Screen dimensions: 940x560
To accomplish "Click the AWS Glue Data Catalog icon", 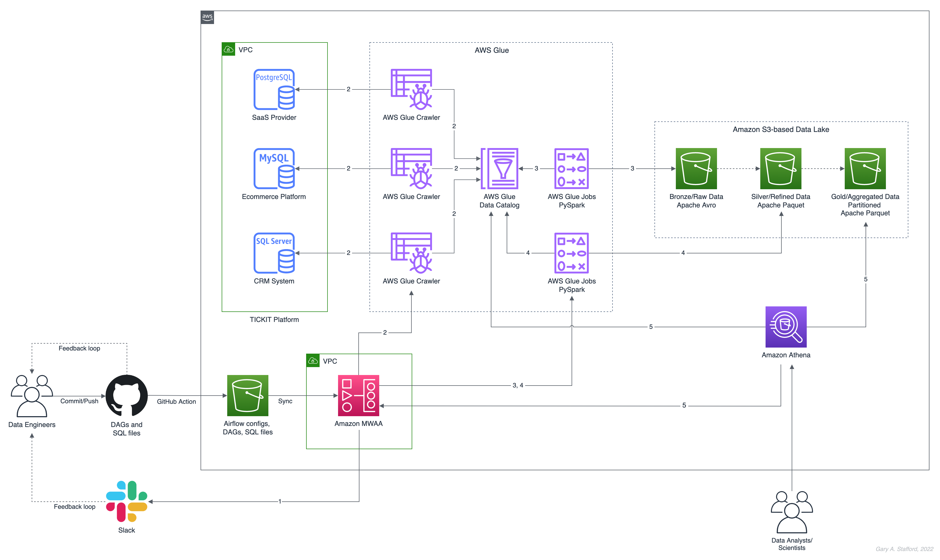I will tap(499, 169).
